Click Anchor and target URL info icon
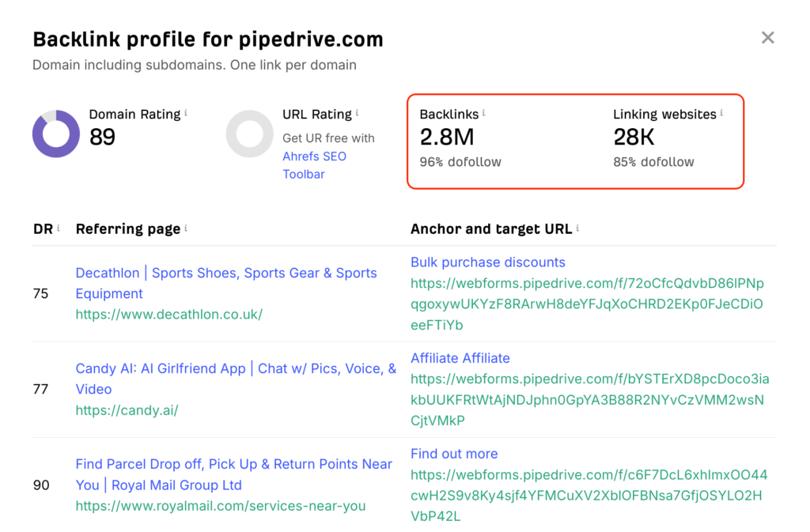 point(577,228)
